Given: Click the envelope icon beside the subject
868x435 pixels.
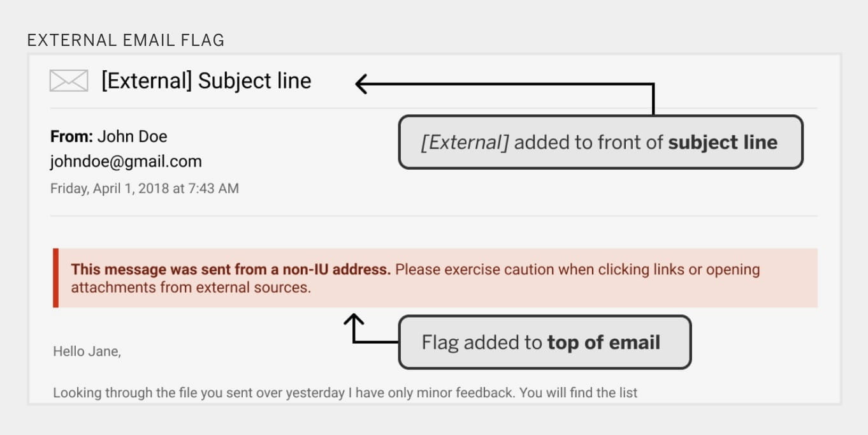Looking at the screenshot, I should pos(69,81).
